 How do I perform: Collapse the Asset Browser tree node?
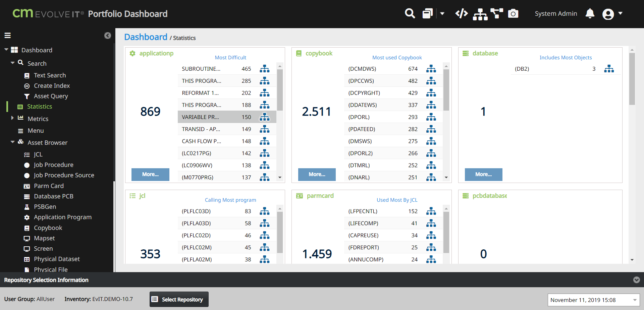click(12, 142)
